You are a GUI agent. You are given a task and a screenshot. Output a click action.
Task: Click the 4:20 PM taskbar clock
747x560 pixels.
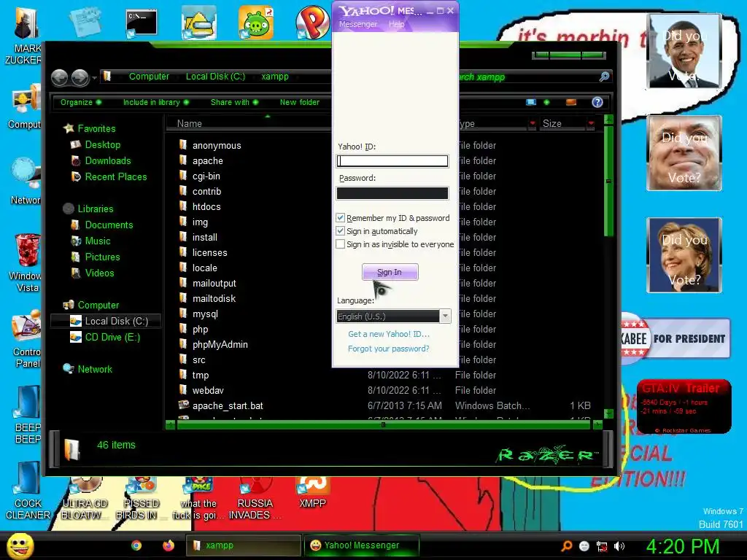tap(682, 546)
